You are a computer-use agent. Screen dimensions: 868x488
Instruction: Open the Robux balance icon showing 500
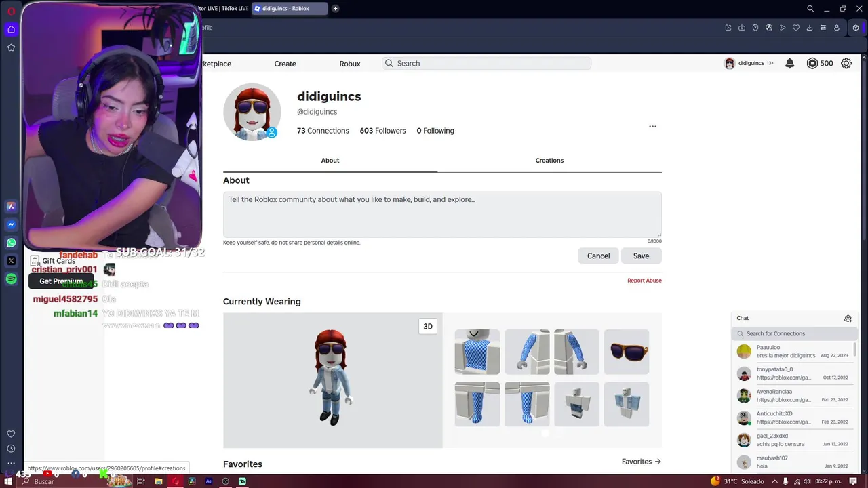[x=812, y=63]
